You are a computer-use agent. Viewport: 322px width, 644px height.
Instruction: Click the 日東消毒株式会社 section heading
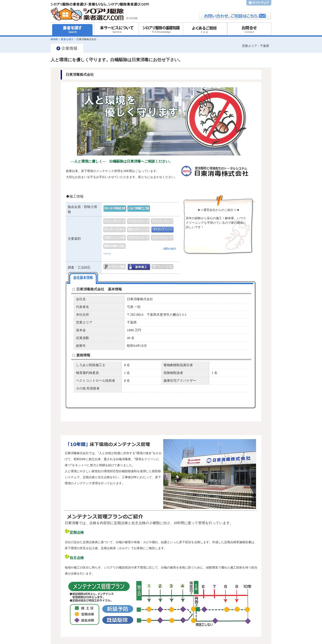coord(80,74)
